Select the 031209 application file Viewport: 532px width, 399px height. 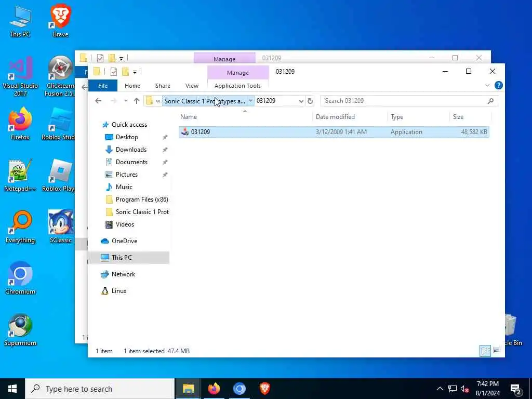(334, 132)
